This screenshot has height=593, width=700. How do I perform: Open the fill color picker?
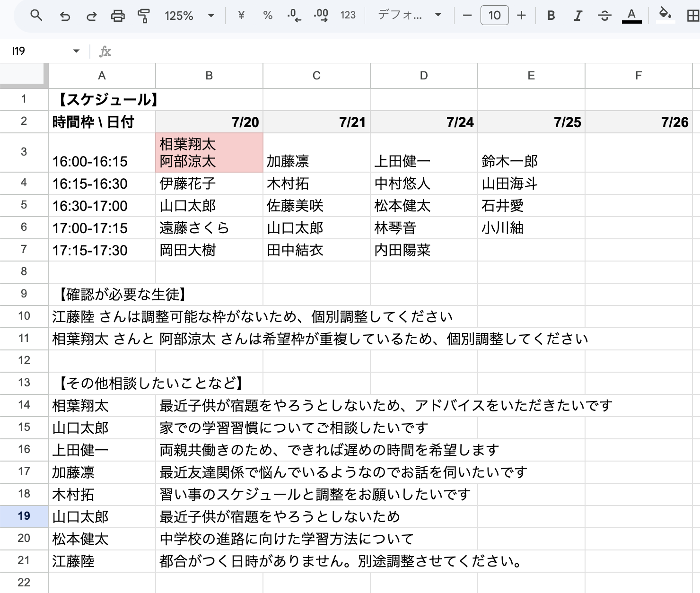click(665, 16)
